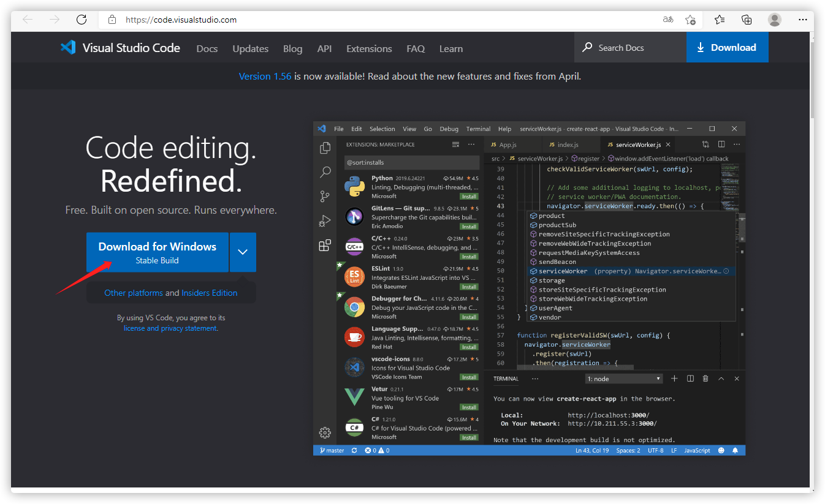825x504 pixels.
Task: Click the Visual Studio Code logo in header
Action: [x=67, y=48]
